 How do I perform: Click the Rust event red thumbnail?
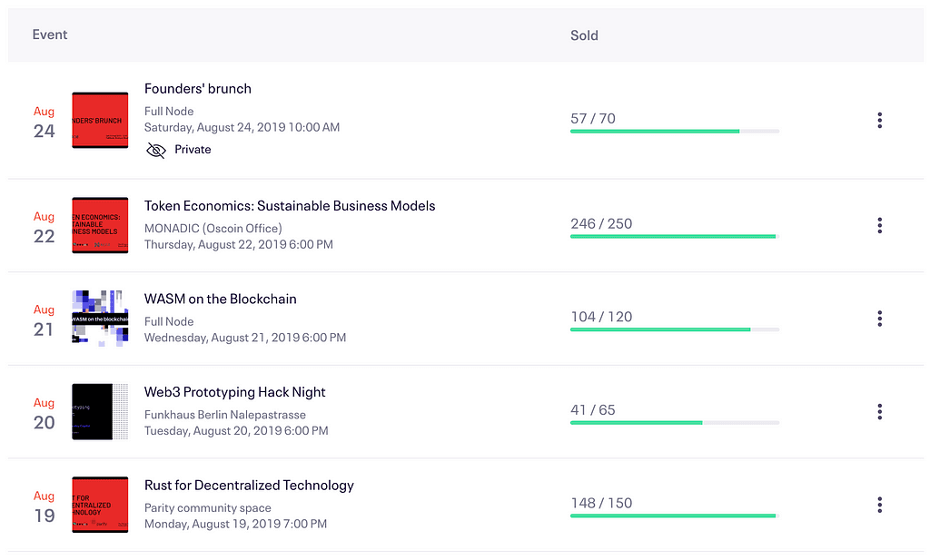100,505
